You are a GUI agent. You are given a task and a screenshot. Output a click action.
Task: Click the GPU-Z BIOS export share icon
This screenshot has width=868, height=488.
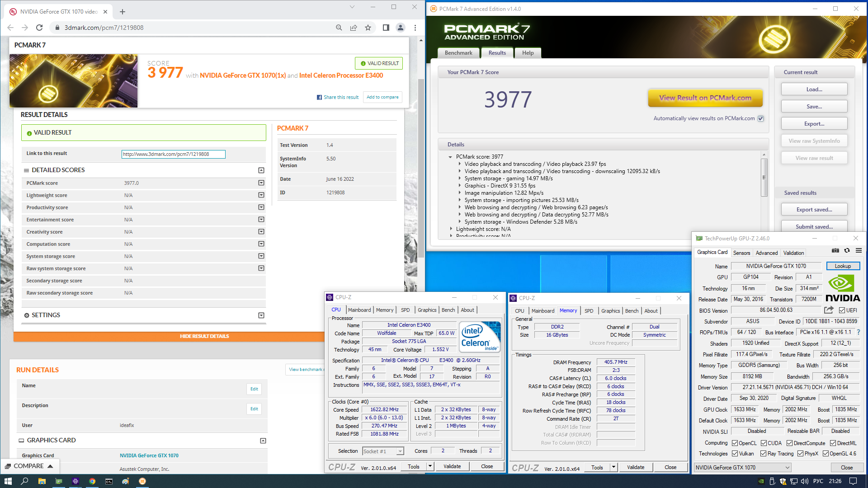[829, 310]
